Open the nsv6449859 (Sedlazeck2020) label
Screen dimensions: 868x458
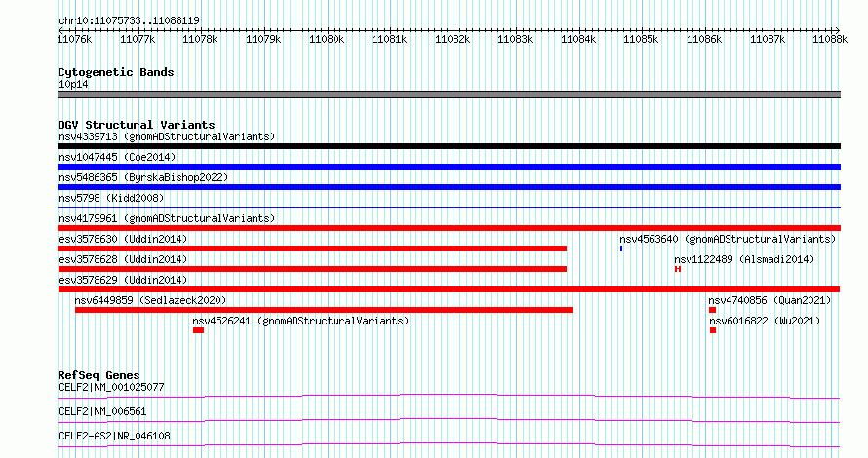pyautogui.click(x=150, y=300)
